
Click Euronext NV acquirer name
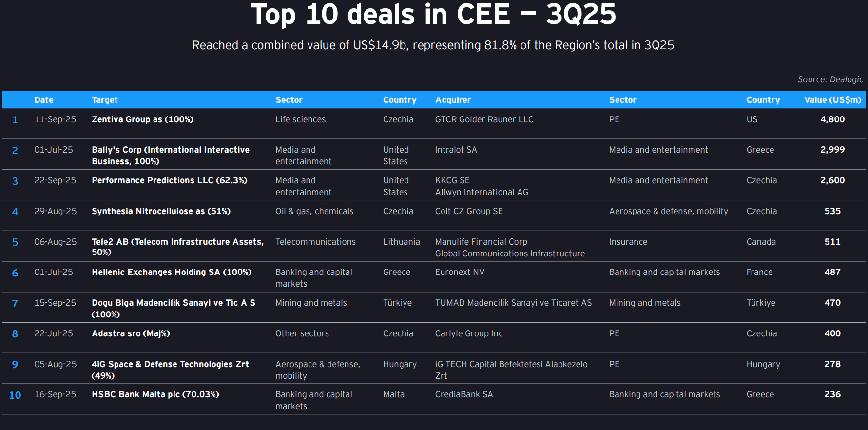pyautogui.click(x=460, y=272)
